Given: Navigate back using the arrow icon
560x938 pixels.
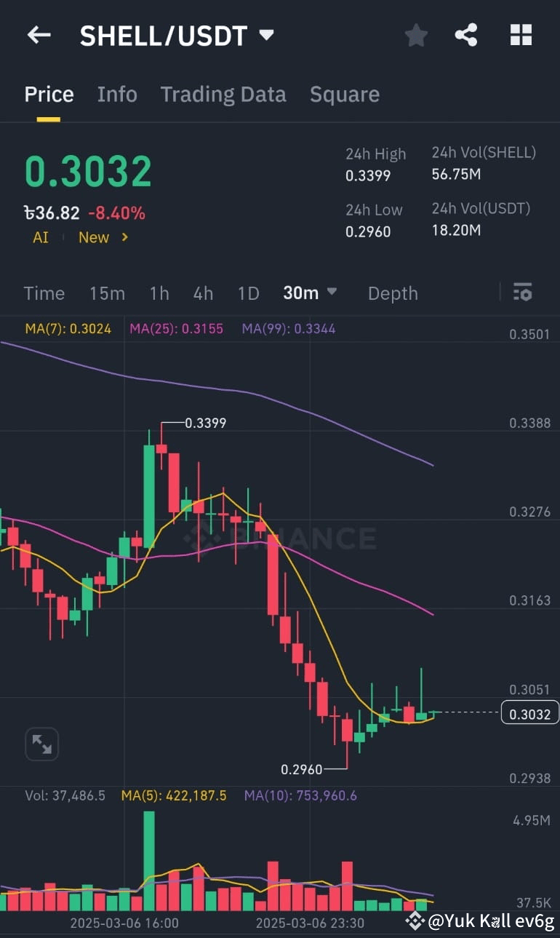Looking at the screenshot, I should pyautogui.click(x=38, y=35).
